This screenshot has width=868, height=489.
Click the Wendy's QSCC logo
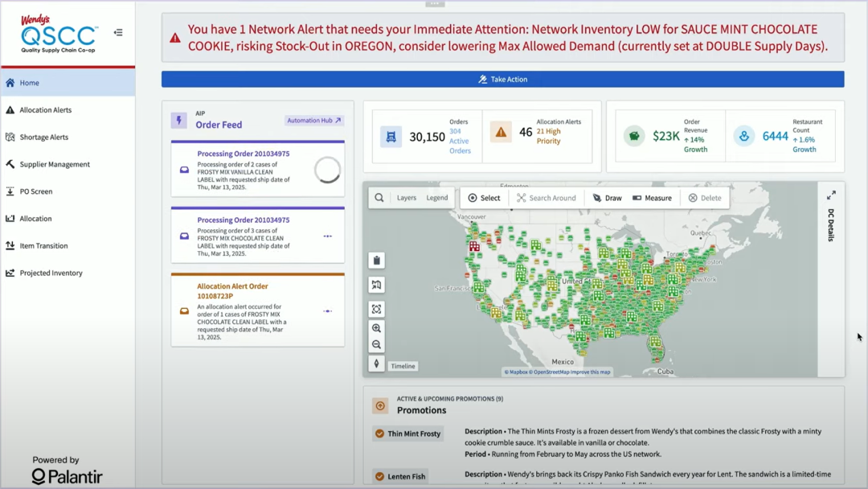pos(59,35)
